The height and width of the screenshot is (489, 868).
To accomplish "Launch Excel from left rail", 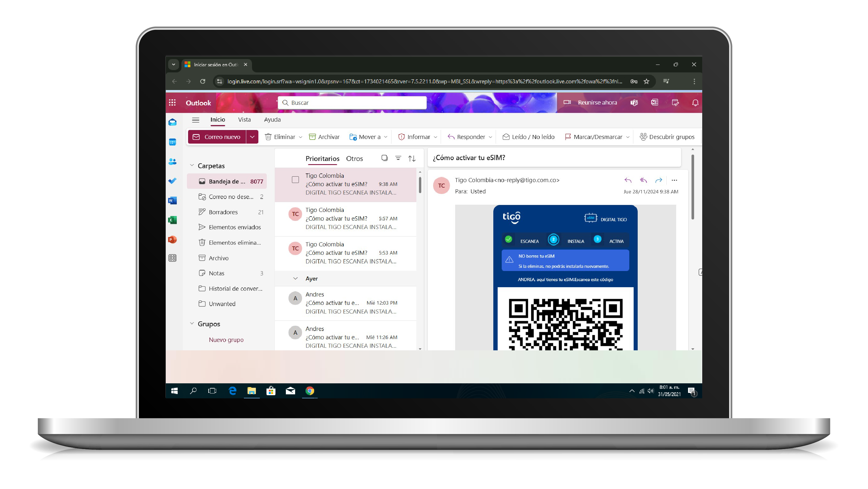I will [172, 220].
